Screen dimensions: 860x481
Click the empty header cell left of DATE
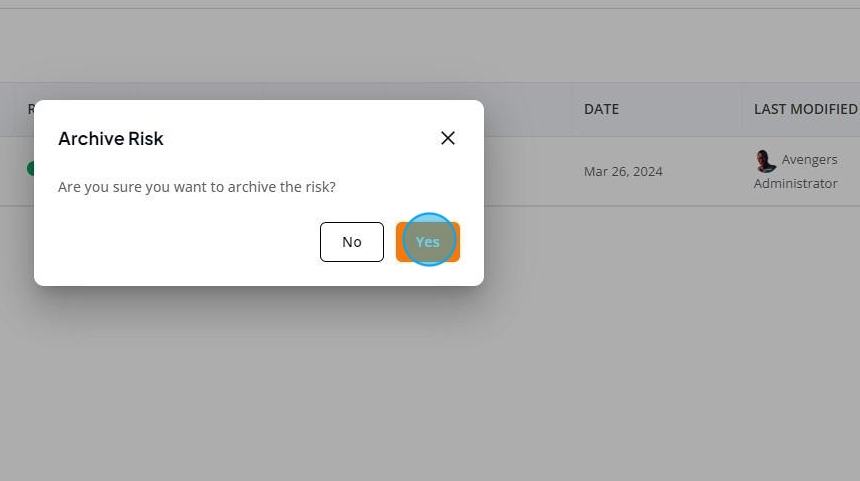pos(528,109)
